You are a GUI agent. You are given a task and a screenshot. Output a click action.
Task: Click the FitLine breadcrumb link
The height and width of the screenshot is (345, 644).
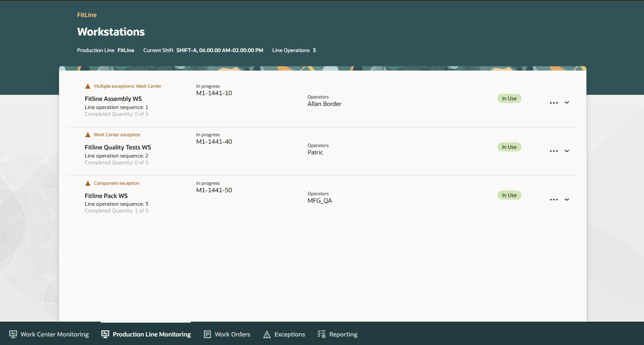point(87,15)
